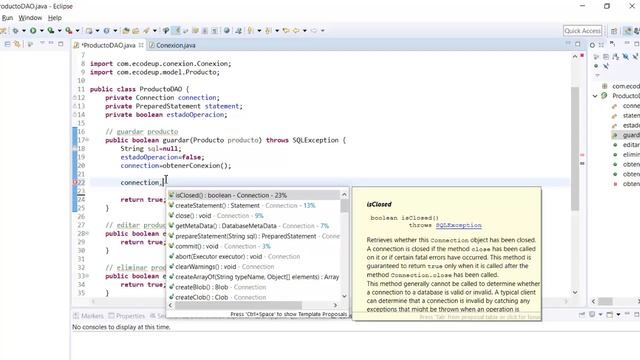Click the Search flashlight icon in toolbar

coord(146,31)
